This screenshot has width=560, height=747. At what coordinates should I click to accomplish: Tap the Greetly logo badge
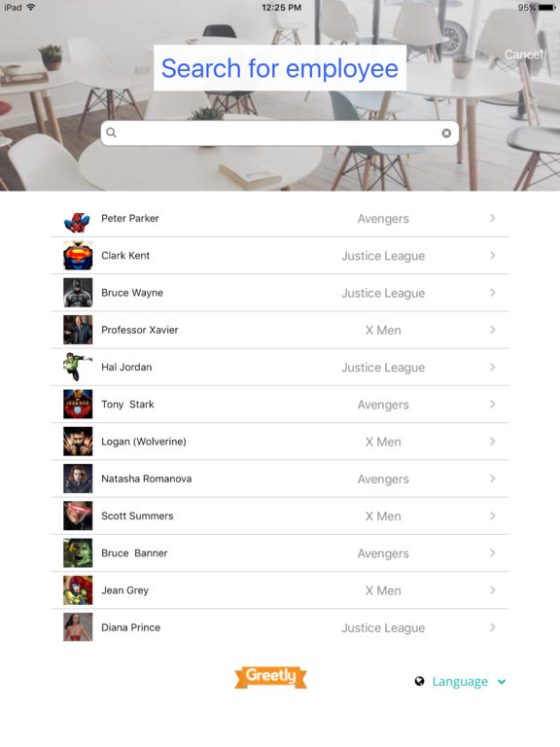pyautogui.click(x=270, y=677)
